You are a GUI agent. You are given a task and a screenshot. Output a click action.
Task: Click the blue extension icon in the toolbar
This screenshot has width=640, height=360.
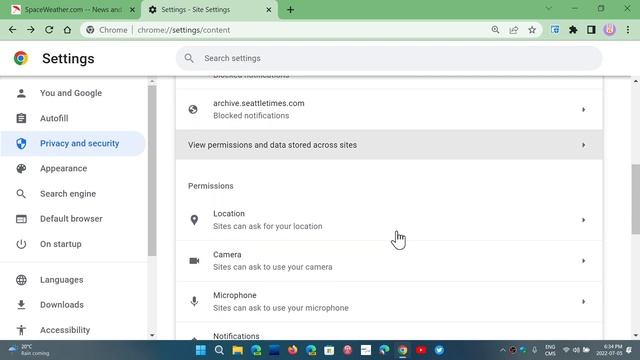[555, 30]
